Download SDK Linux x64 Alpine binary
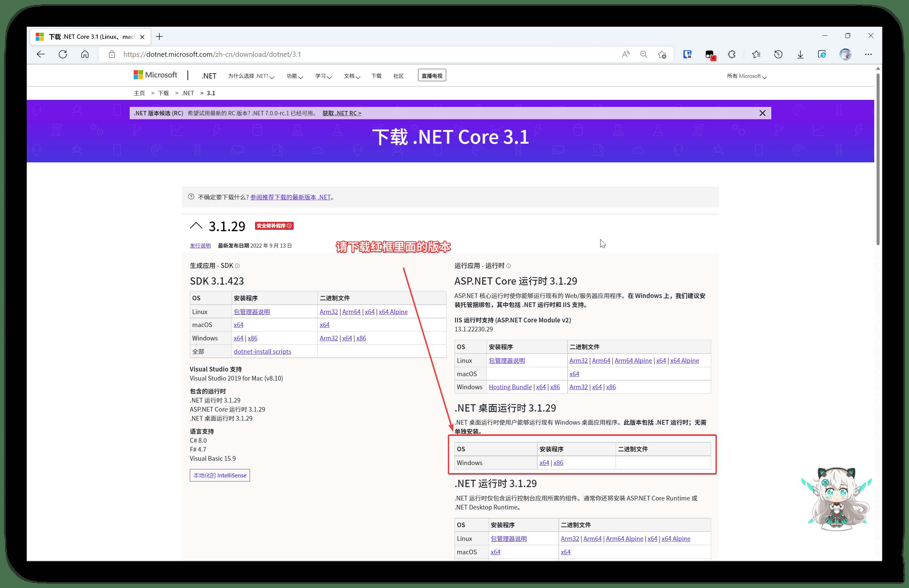 393,312
